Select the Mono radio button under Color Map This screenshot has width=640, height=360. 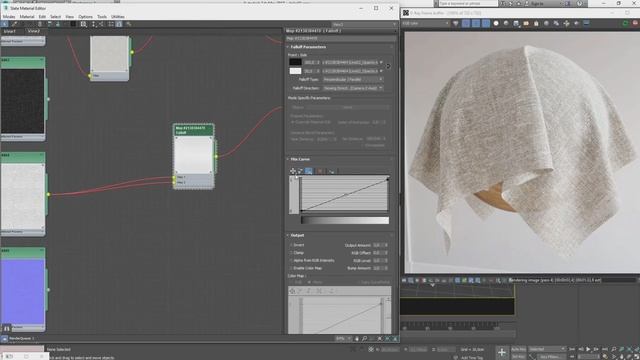pos(309,282)
